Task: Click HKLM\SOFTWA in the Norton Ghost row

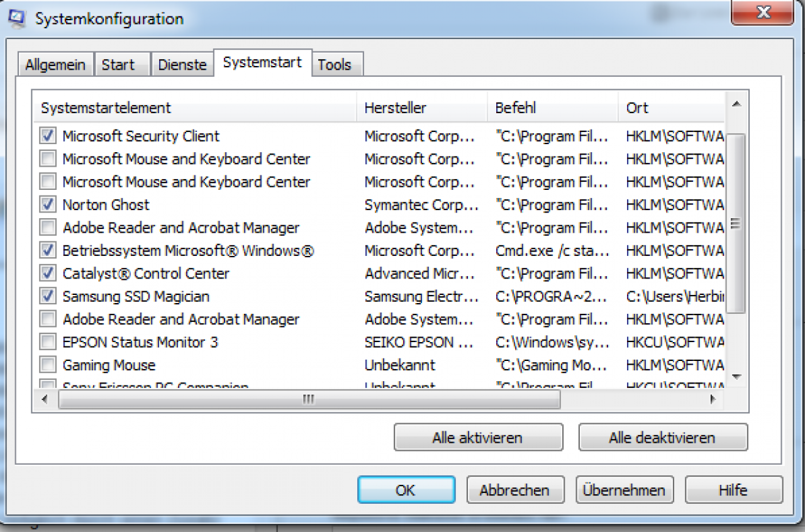Action: (675, 204)
